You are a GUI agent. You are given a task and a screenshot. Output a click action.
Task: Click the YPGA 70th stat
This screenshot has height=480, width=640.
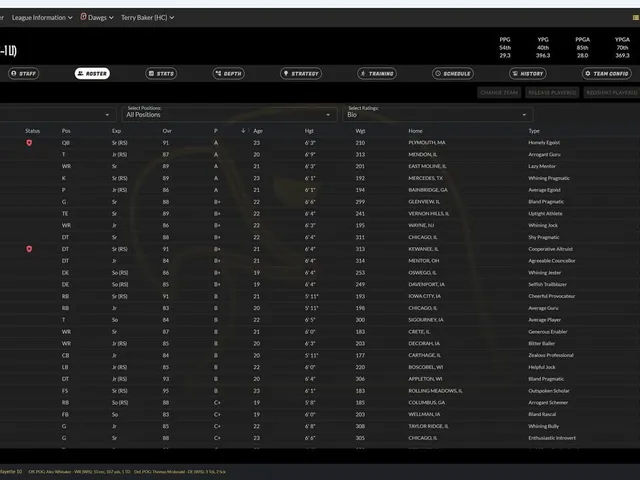(622, 47)
